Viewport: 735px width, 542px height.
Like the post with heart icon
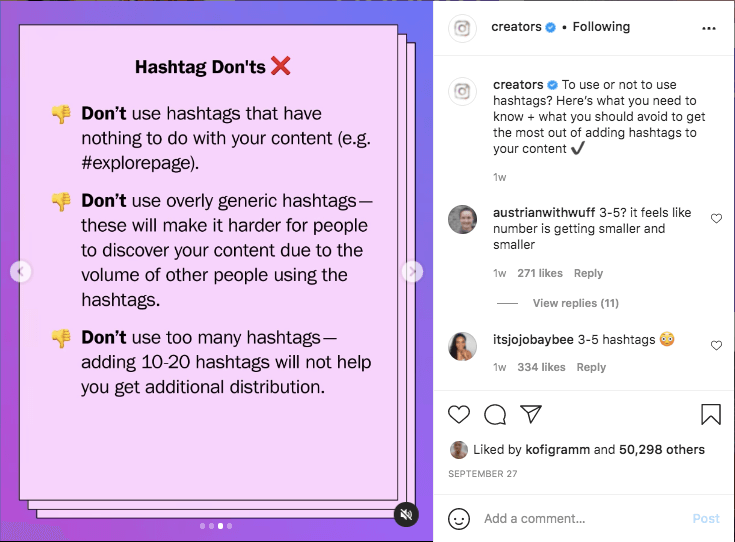(459, 415)
